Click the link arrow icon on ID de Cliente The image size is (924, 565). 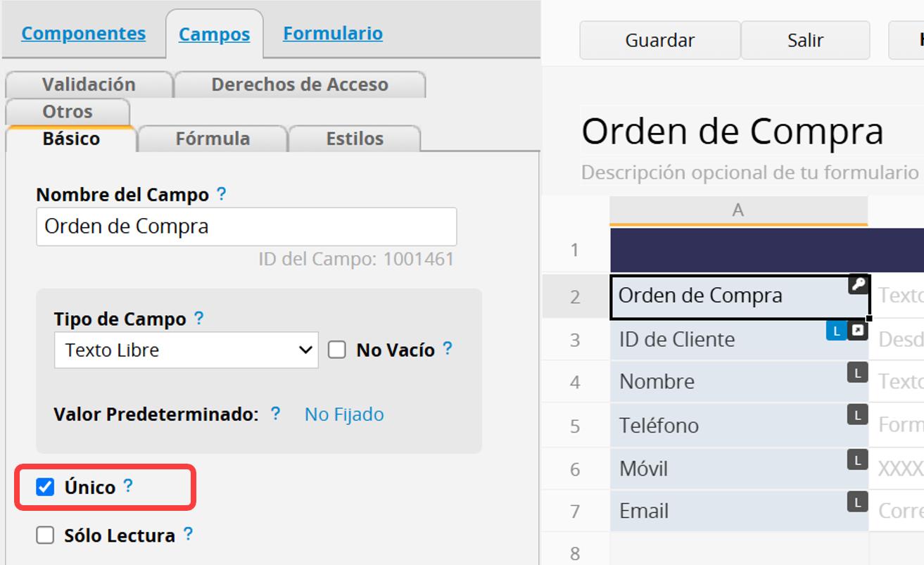tap(857, 331)
